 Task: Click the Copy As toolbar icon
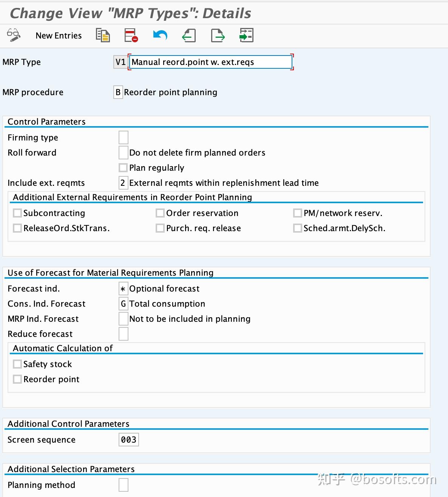tap(102, 35)
